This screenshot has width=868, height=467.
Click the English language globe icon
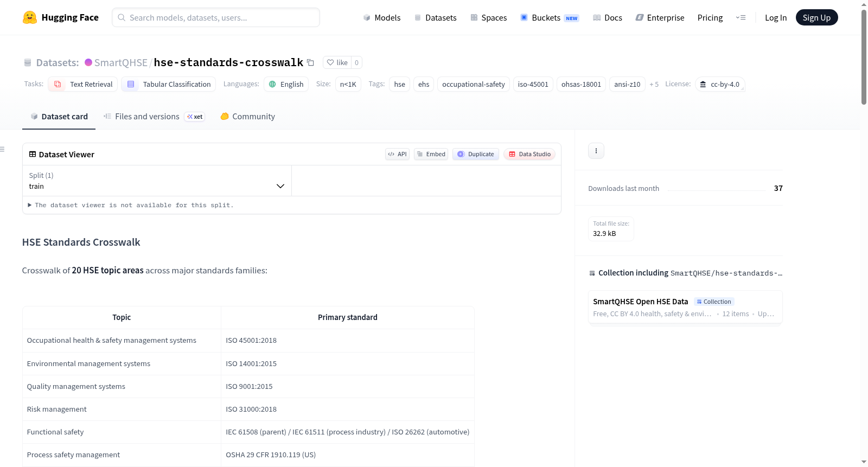pos(272,84)
